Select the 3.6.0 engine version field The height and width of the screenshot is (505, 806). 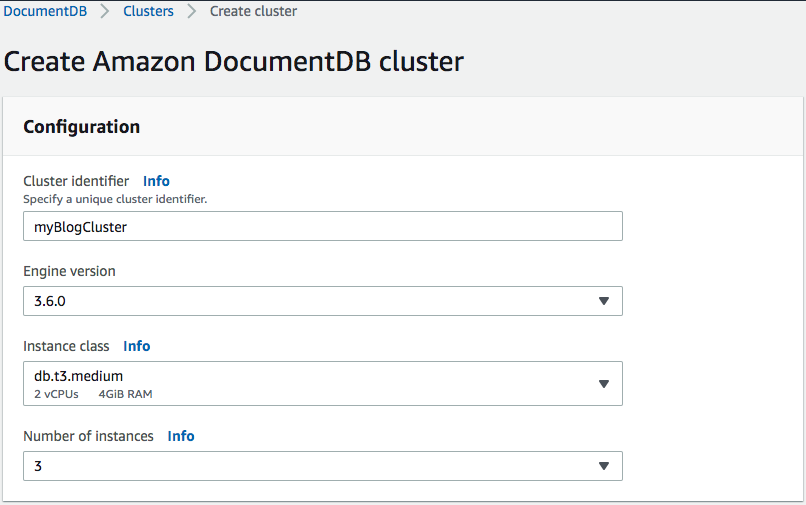[x=323, y=301]
